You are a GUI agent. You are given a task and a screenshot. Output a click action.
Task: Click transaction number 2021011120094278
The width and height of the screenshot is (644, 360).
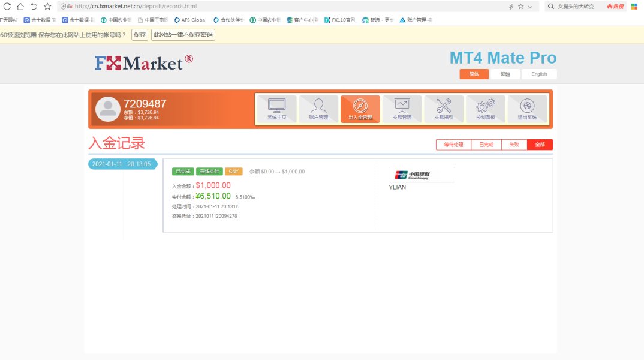[216, 216]
